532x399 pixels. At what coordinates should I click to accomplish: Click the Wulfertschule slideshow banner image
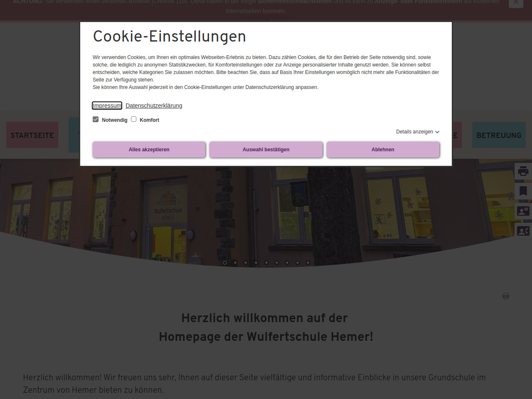point(266,212)
